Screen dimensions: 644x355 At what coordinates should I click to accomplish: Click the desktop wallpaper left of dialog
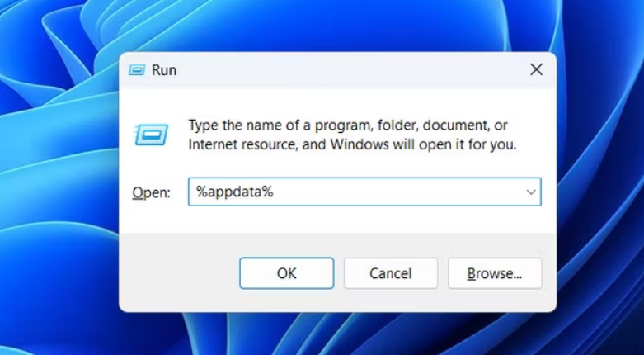58,182
